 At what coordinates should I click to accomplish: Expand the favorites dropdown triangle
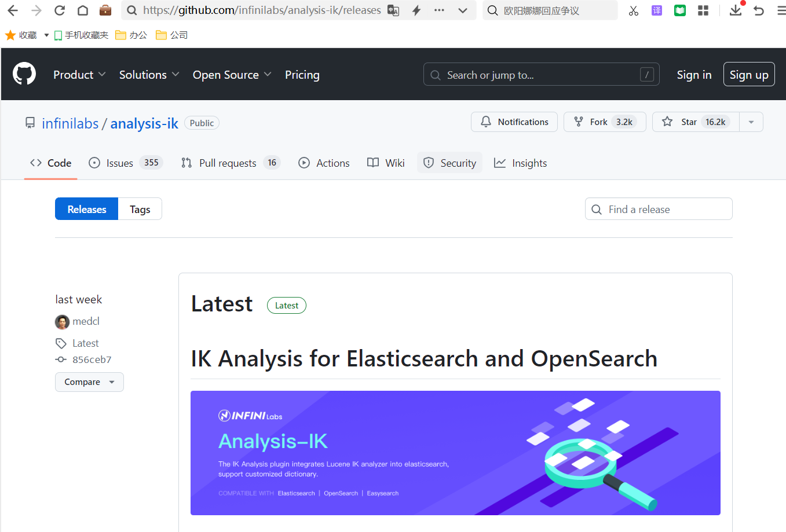pos(46,35)
